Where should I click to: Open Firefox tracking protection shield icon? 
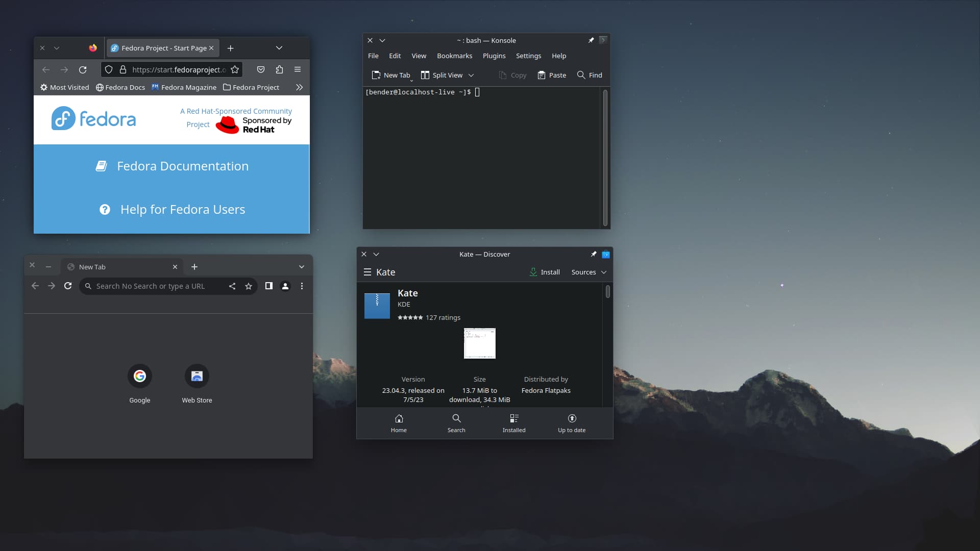109,69
